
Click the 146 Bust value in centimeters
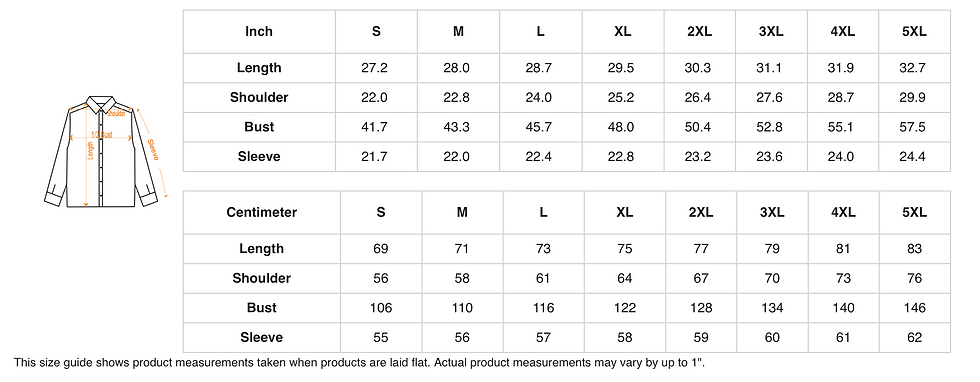point(914,308)
